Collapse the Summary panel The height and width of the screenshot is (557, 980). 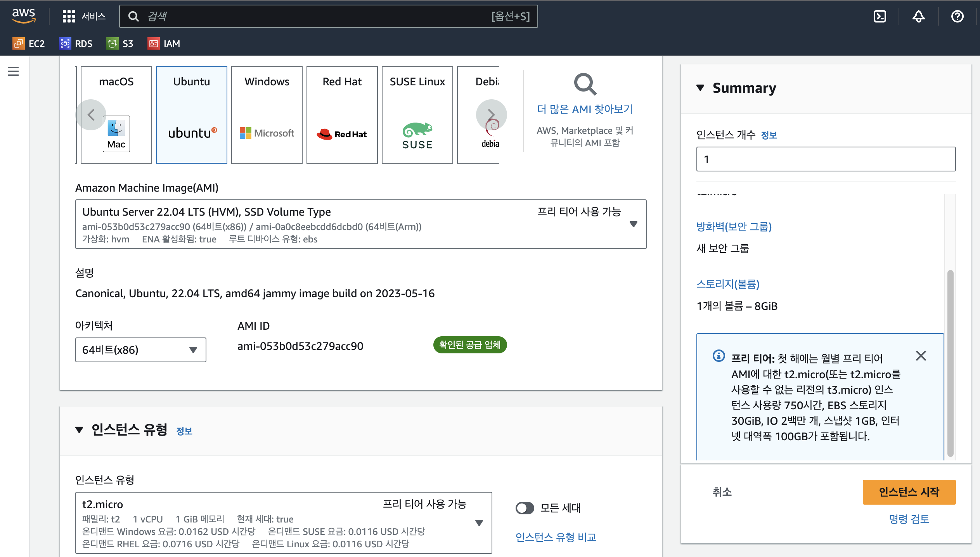(x=700, y=88)
